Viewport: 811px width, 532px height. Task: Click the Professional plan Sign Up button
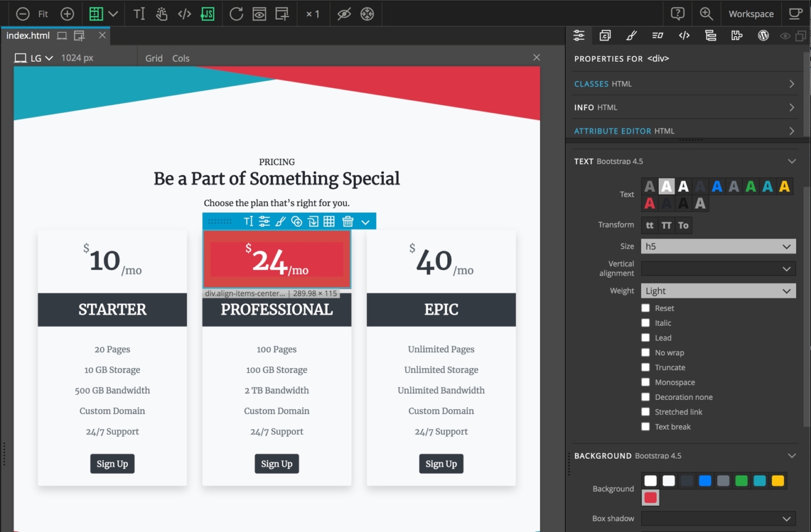point(277,463)
